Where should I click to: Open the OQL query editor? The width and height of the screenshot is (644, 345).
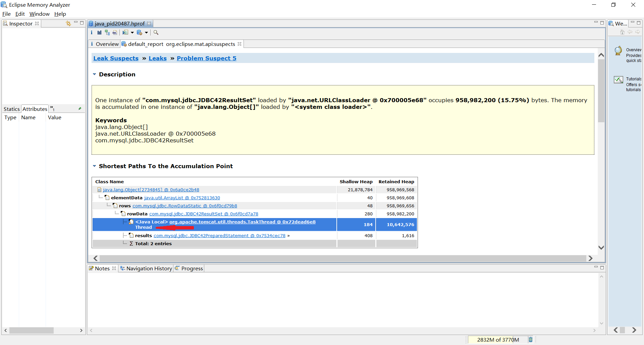click(115, 32)
